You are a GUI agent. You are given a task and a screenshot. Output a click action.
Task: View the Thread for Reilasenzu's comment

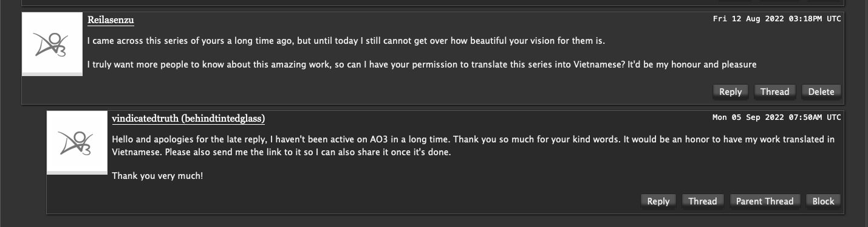[x=774, y=92]
